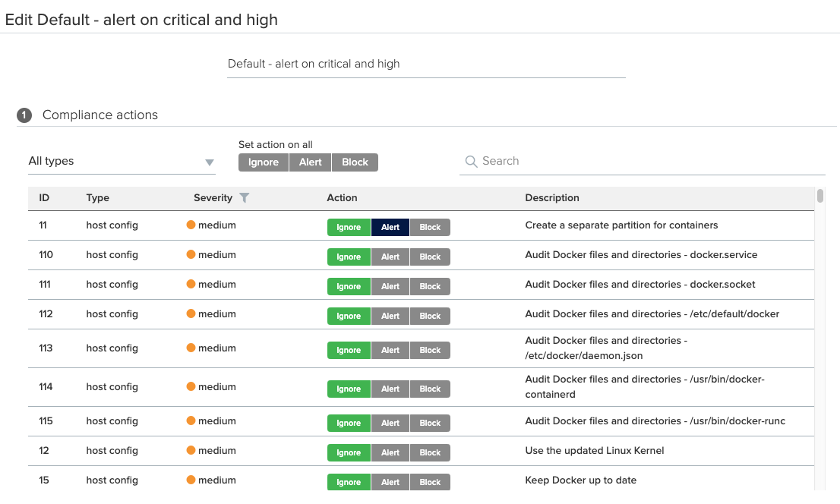Click the Severity column filter funnel icon
The width and height of the screenshot is (840, 504).
tap(244, 198)
